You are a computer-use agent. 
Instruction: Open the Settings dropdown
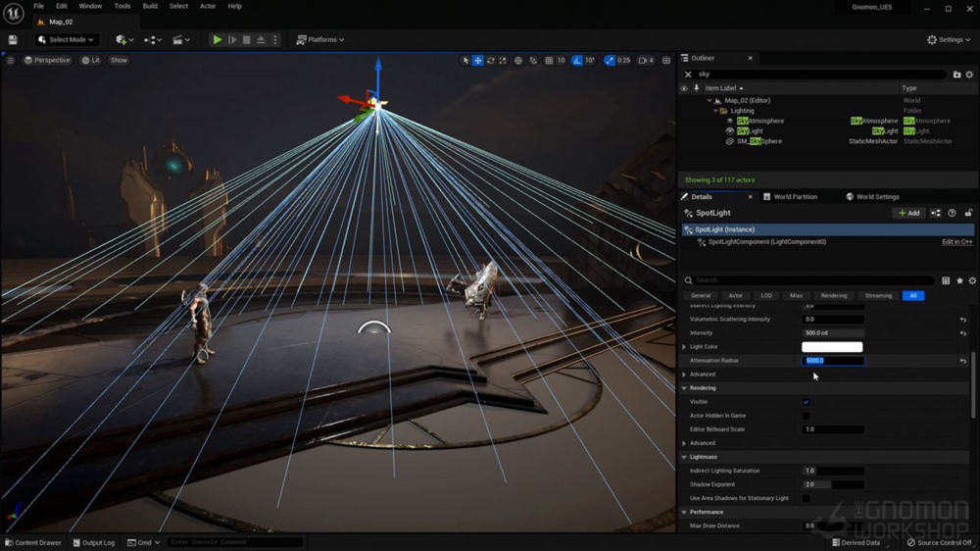949,39
